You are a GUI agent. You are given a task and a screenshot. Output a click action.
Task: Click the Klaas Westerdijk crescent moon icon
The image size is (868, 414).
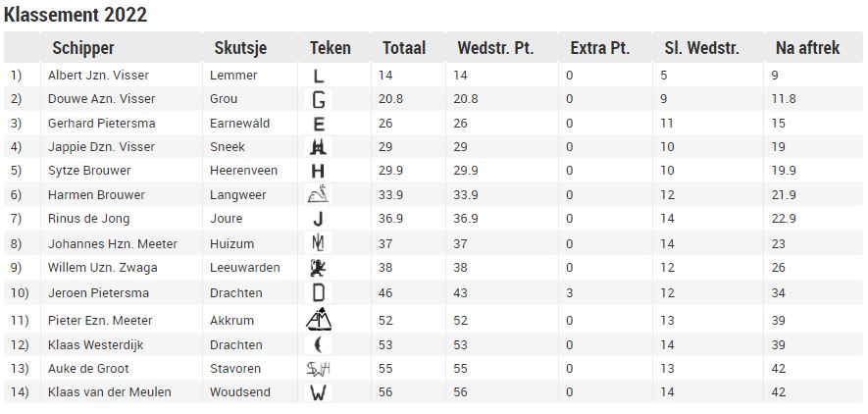(x=319, y=344)
